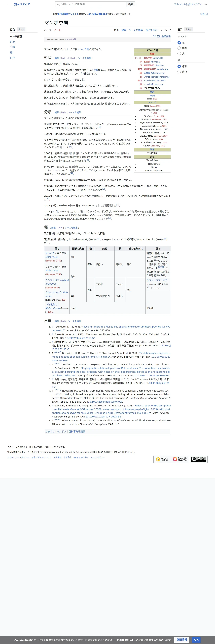This screenshot has width=215, height=644.
Task: Click the Powered by MediaWiki badge
Action: pos(180,459)
